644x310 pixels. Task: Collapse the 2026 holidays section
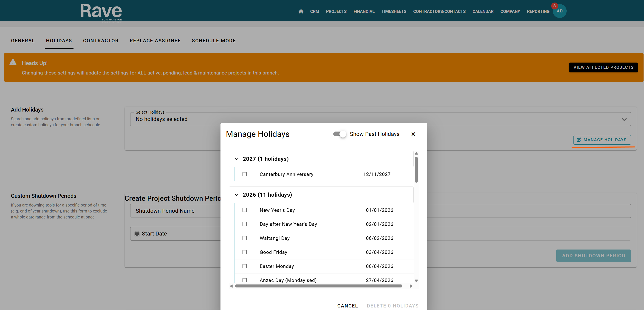point(237,195)
